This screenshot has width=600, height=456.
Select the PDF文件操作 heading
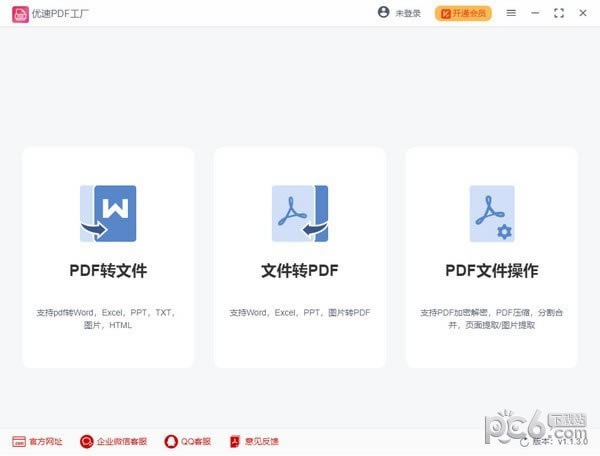point(492,270)
